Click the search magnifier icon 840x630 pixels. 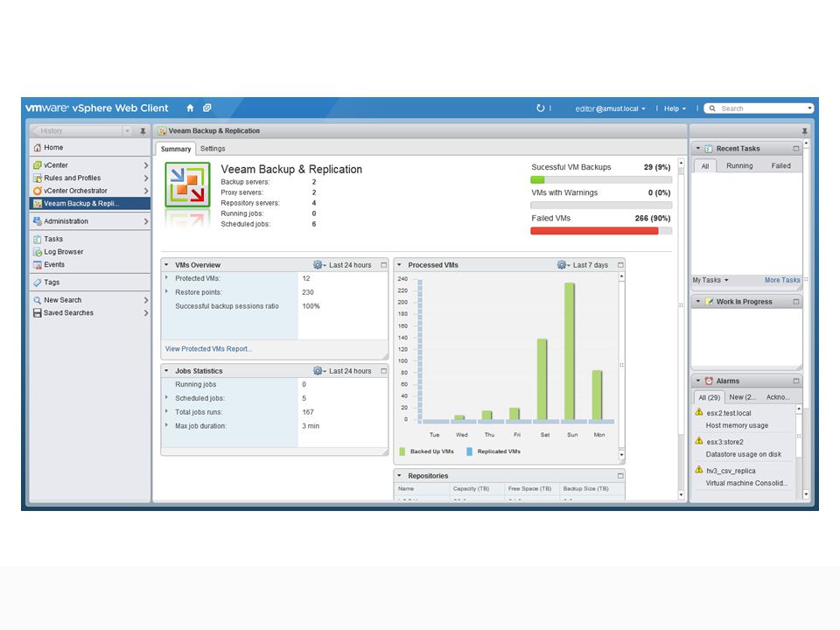712,108
